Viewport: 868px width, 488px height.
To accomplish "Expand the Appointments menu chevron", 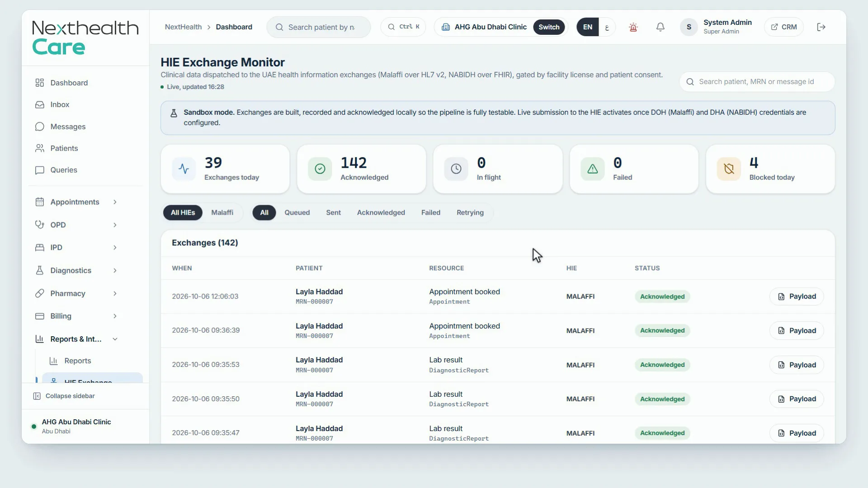I will pyautogui.click(x=115, y=202).
